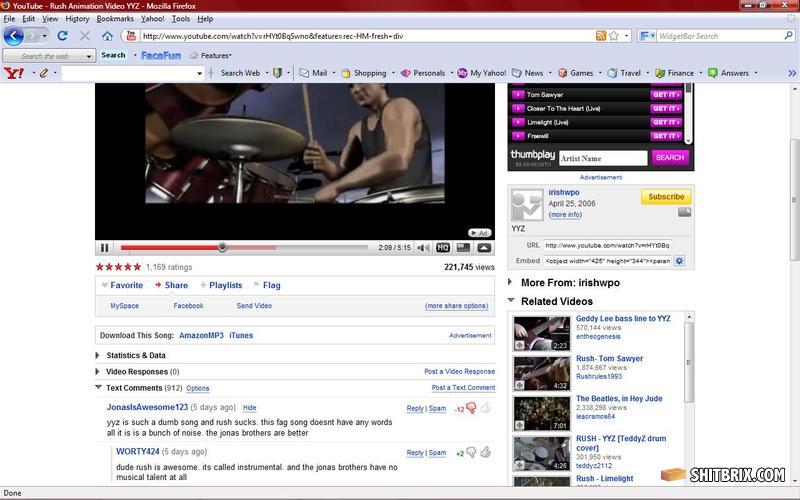This screenshot has width=800, height=500.
Task: Pause the video with the pause button
Action: [105, 247]
